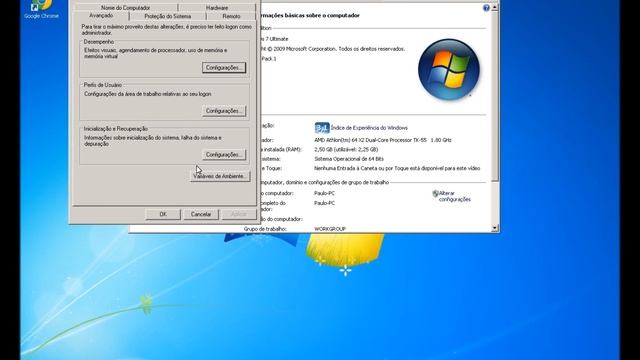Click the disabled Aplicar button

[x=239, y=214]
